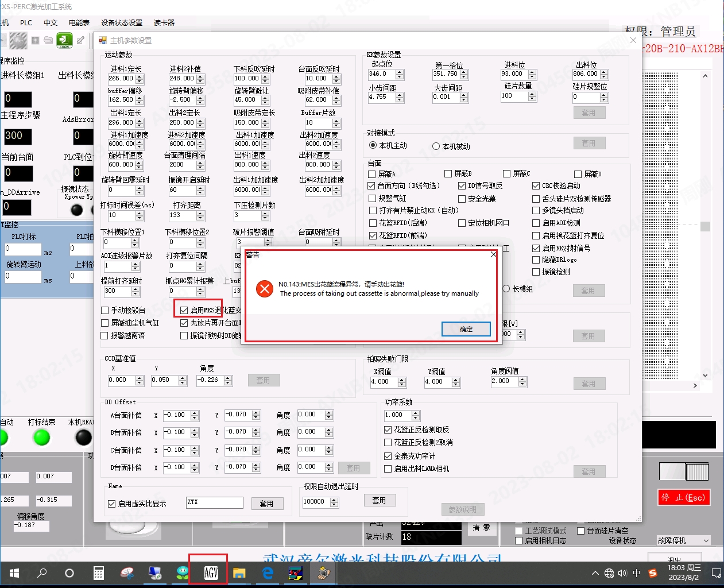Viewport: 724px width, 588px height.
Task: Click the X阀值 spinner arrows
Action: [402, 382]
